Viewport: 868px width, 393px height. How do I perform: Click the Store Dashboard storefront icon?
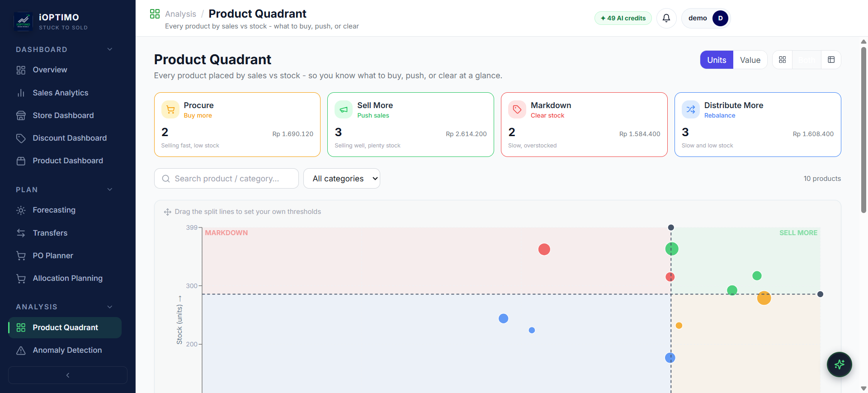(21, 115)
